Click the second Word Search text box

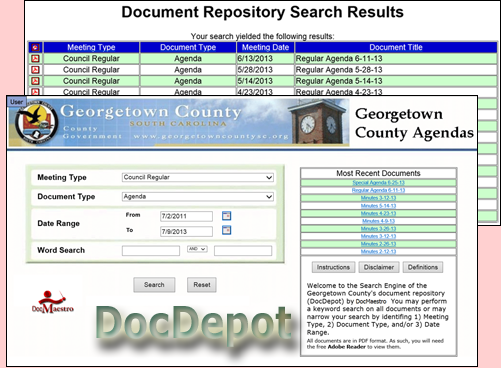(x=243, y=251)
